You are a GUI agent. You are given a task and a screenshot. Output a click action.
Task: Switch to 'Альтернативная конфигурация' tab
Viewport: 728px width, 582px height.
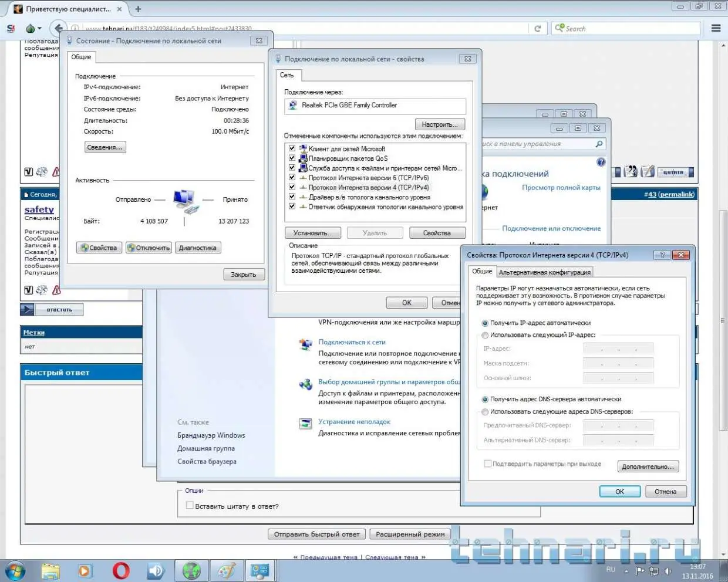(544, 272)
